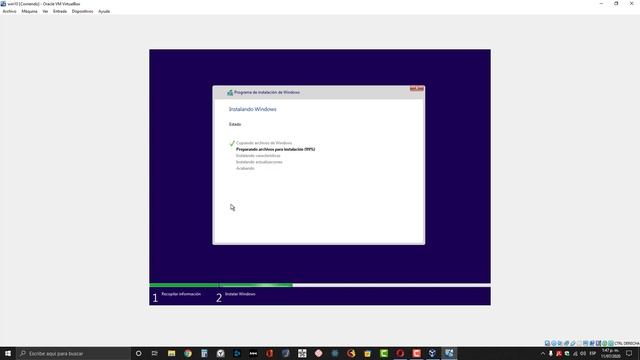Click the audio indicator in VirtualBox status bar
The width and height of the screenshot is (640, 360).
tap(560, 343)
